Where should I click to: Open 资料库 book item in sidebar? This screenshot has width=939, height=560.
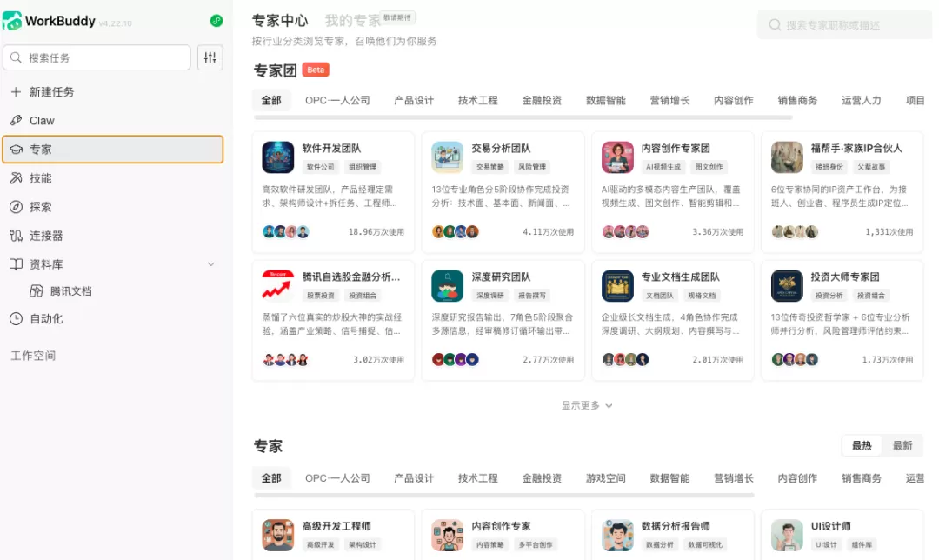click(112, 264)
